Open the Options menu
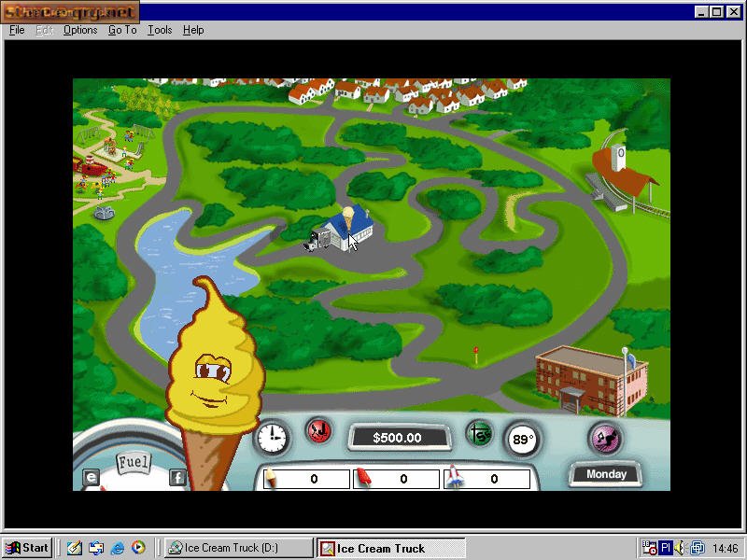The height and width of the screenshot is (560, 747). [80, 30]
